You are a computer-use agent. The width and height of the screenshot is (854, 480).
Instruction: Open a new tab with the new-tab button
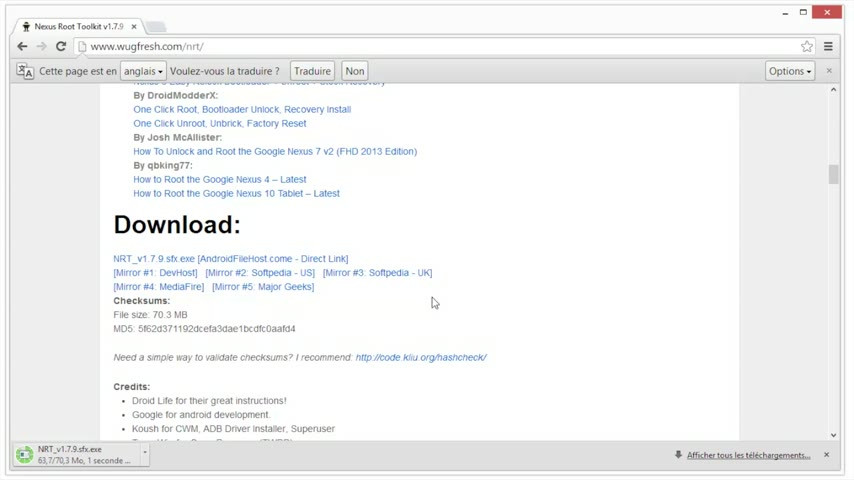(x=156, y=27)
